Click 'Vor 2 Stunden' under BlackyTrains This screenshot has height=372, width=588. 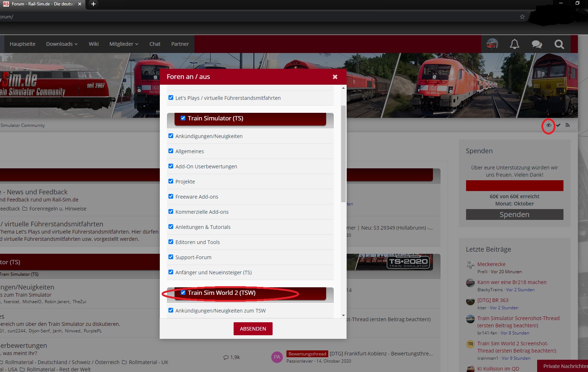click(x=520, y=290)
